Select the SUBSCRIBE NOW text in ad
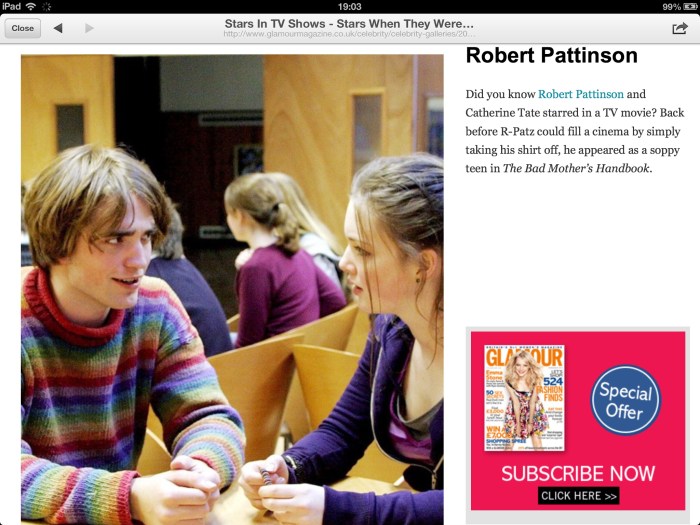This screenshot has height=525, width=700. tap(578, 474)
